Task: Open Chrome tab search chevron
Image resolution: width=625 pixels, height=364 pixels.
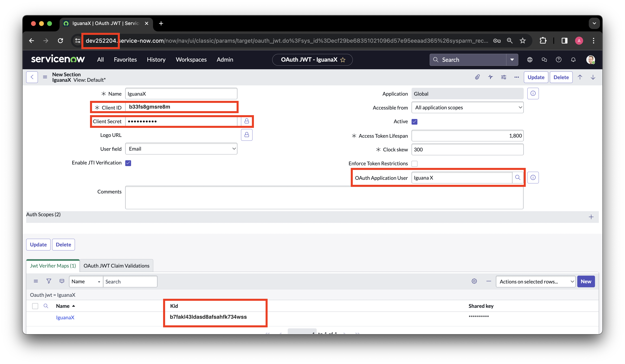Action: click(x=594, y=23)
